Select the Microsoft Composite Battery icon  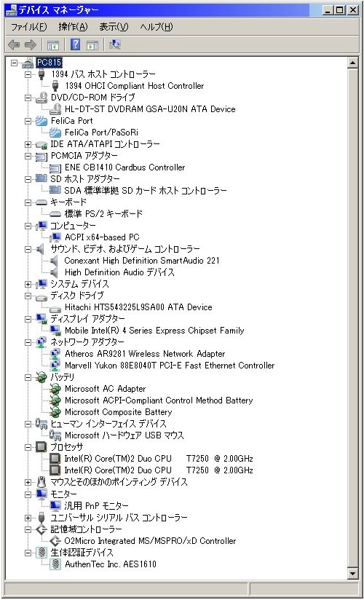click(55, 412)
